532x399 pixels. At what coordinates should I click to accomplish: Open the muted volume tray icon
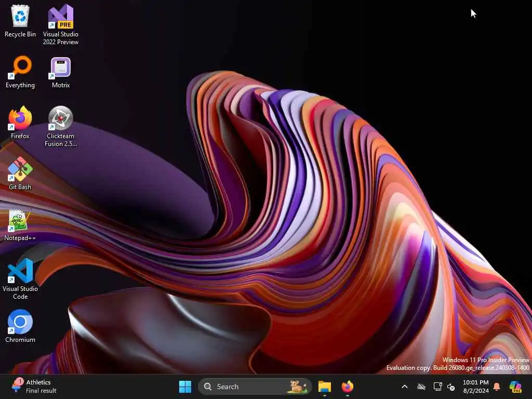pos(451,387)
